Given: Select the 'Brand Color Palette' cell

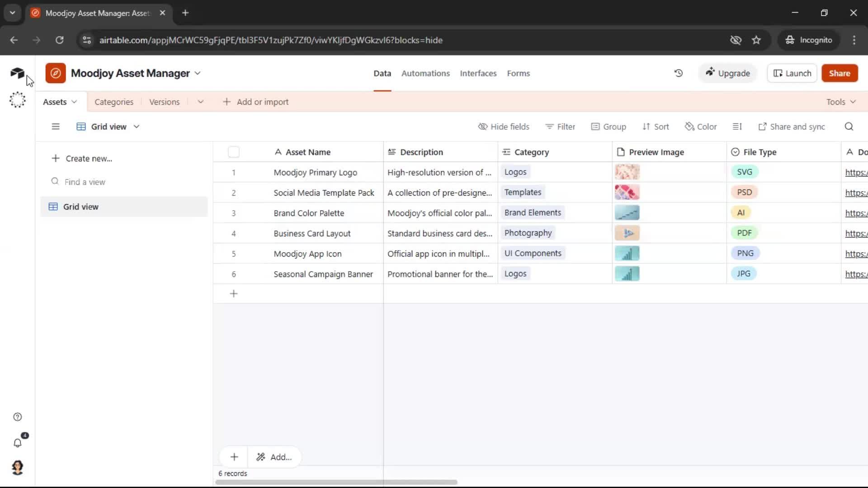Looking at the screenshot, I should click(x=309, y=213).
